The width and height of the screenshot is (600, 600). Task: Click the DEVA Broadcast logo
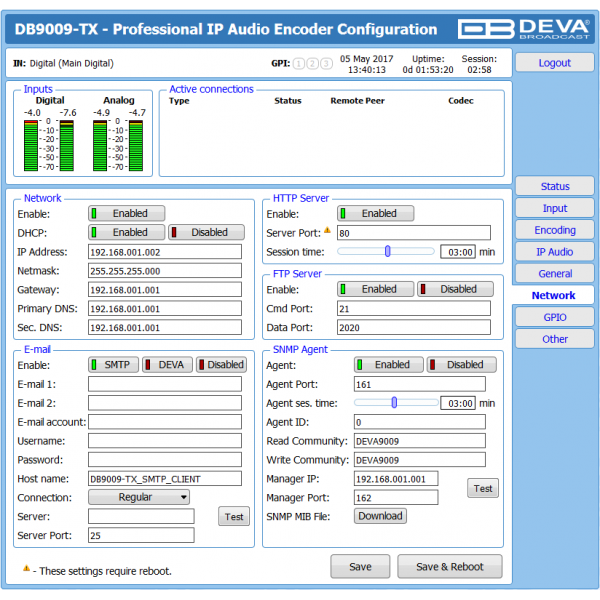click(x=523, y=29)
